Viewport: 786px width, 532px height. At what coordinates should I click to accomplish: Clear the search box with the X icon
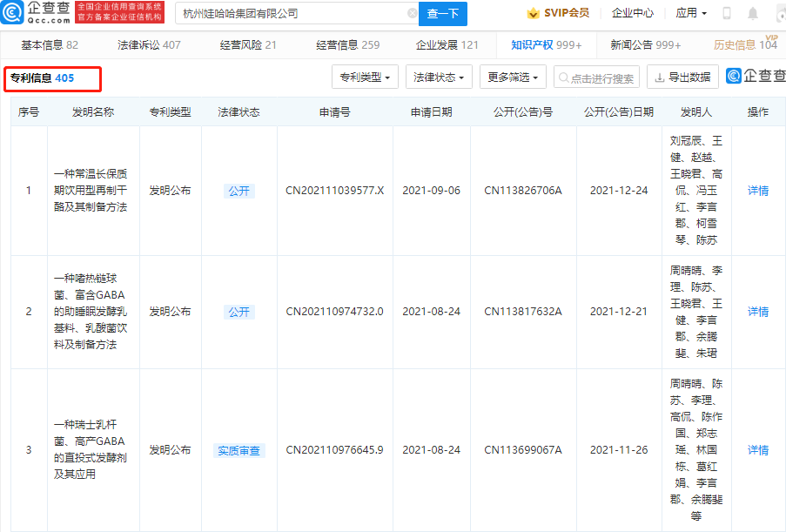point(412,14)
